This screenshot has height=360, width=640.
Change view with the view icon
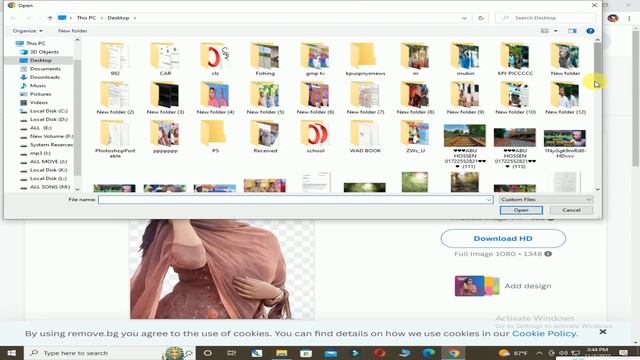[544, 31]
